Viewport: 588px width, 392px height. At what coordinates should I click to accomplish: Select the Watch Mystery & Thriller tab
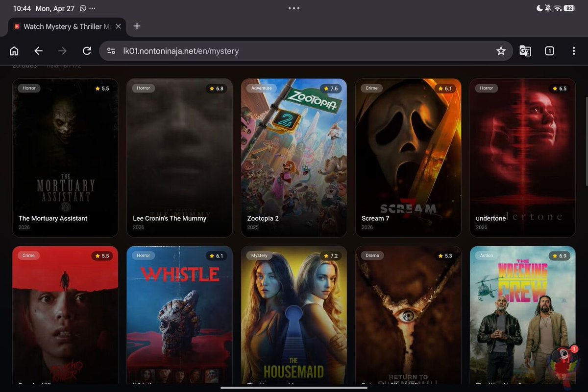68,26
